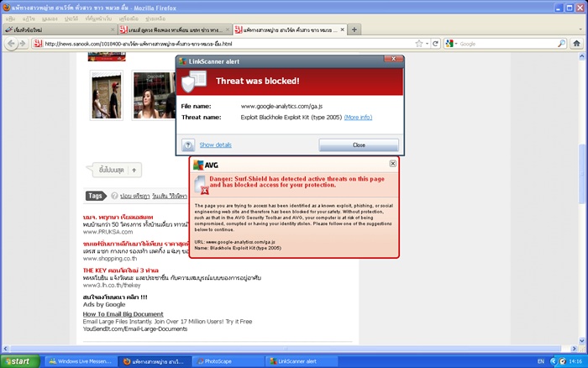Viewport: 588px width, 368px height.
Task: Click the Google search input field
Action: click(x=507, y=44)
